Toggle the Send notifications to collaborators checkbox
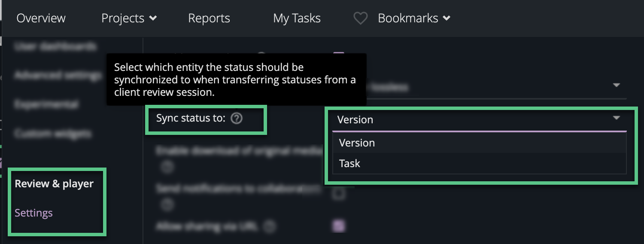Image resolution: width=644 pixels, height=244 pixels. click(x=339, y=194)
